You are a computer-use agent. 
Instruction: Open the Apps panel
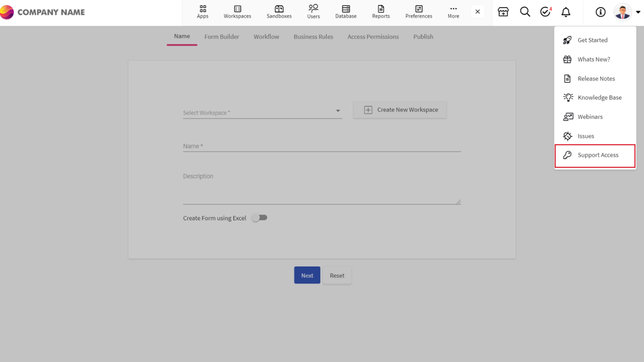pos(203,11)
